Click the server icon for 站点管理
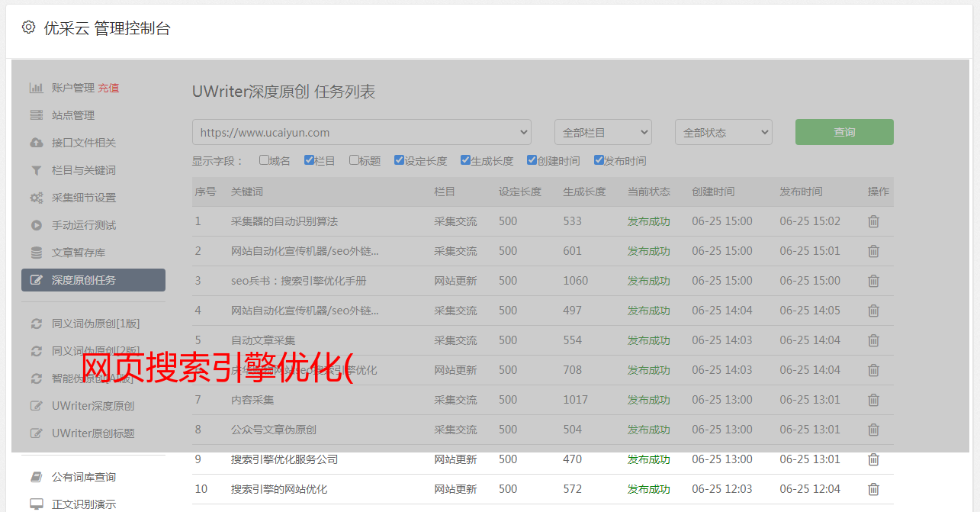The image size is (980, 512). [x=36, y=115]
